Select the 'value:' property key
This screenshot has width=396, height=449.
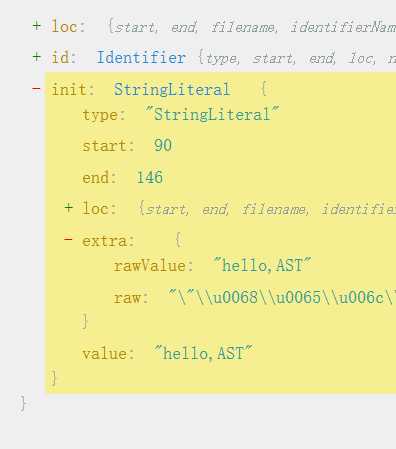coord(108,354)
